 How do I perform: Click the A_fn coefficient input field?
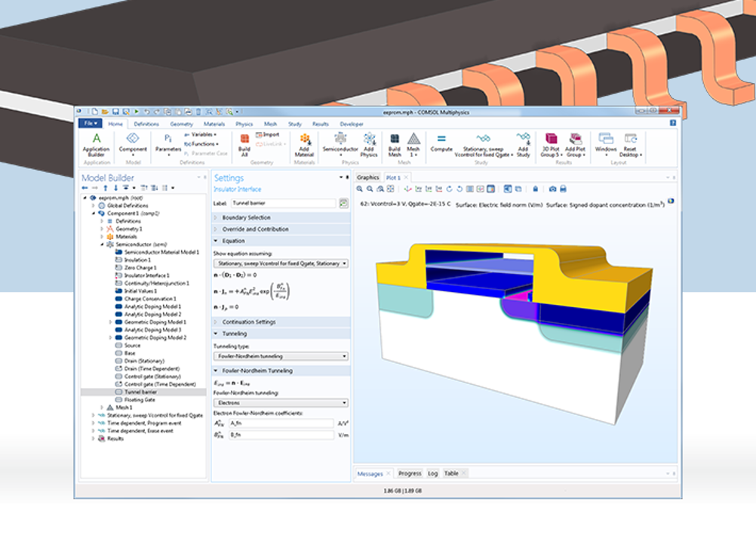click(x=281, y=423)
